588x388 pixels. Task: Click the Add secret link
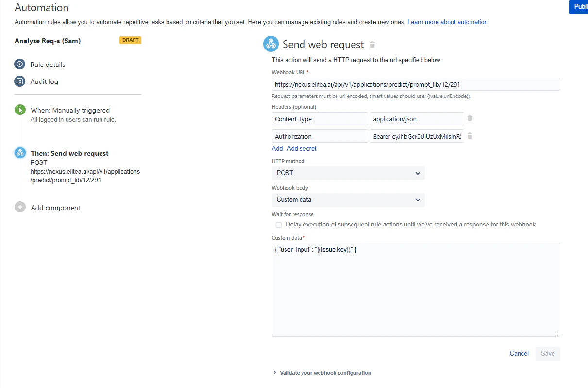301,148
